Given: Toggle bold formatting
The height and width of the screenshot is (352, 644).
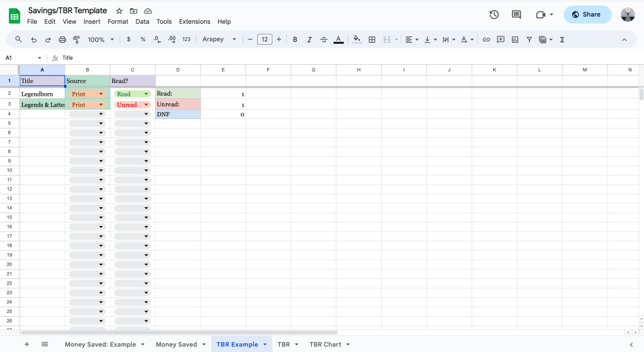Looking at the screenshot, I should pyautogui.click(x=295, y=40).
